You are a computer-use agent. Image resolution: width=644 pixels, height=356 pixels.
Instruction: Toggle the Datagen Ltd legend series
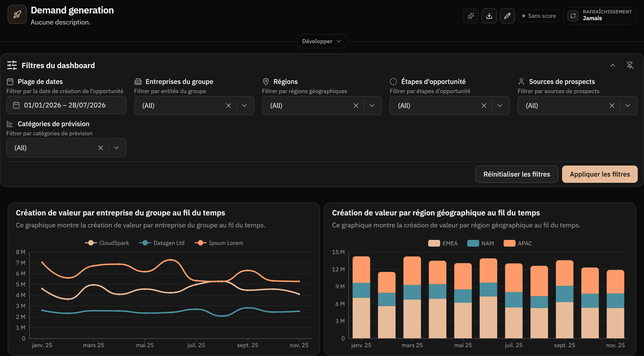click(x=162, y=243)
